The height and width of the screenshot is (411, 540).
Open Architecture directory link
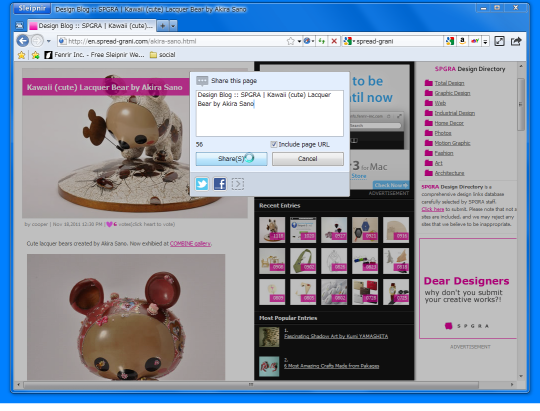[449, 173]
